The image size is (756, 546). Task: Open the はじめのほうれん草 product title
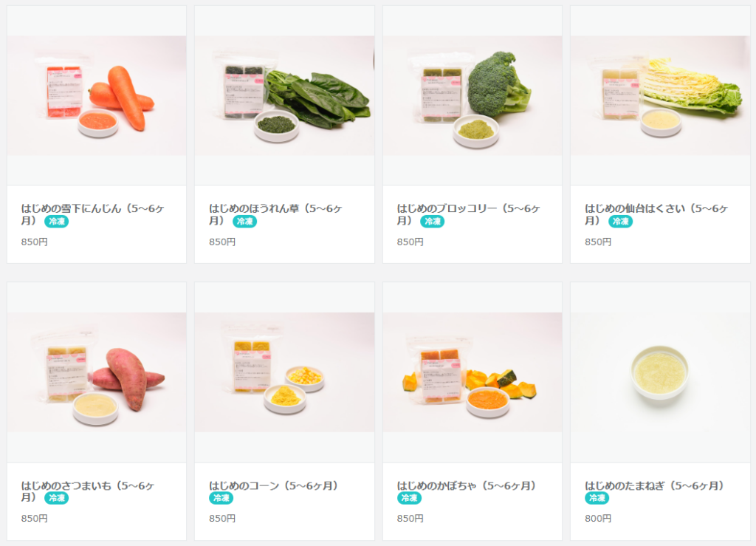point(276,214)
